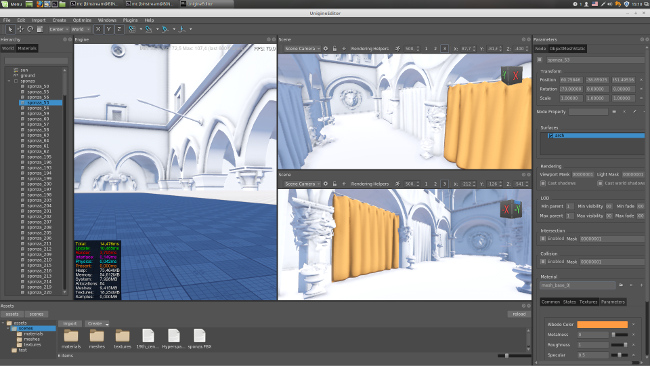The height and width of the screenshot is (366, 650).
Task: Switch to the Textures material tab
Action: click(588, 302)
